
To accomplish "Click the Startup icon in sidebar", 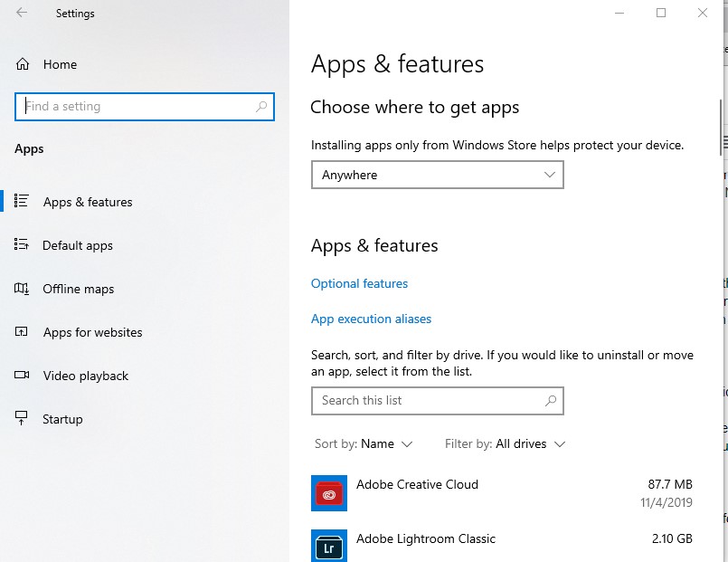I will pos(22,418).
